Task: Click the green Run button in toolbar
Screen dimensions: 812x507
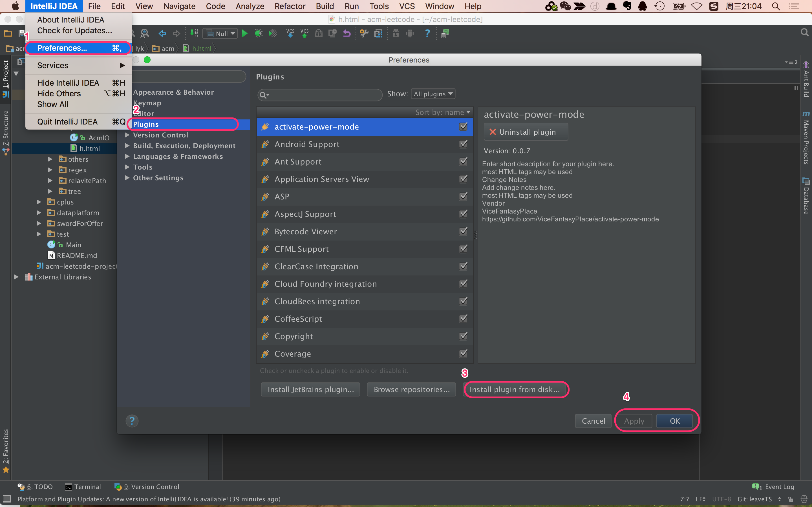Action: [245, 33]
